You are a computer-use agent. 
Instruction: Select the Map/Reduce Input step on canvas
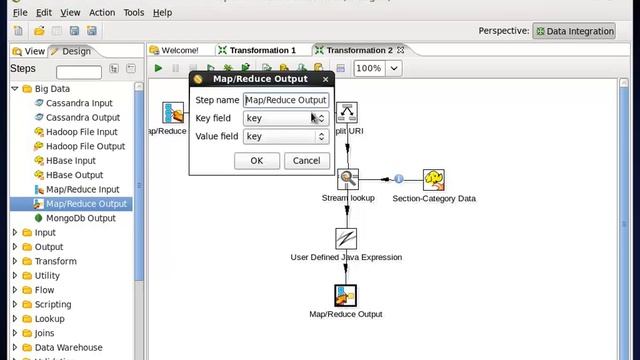173,113
